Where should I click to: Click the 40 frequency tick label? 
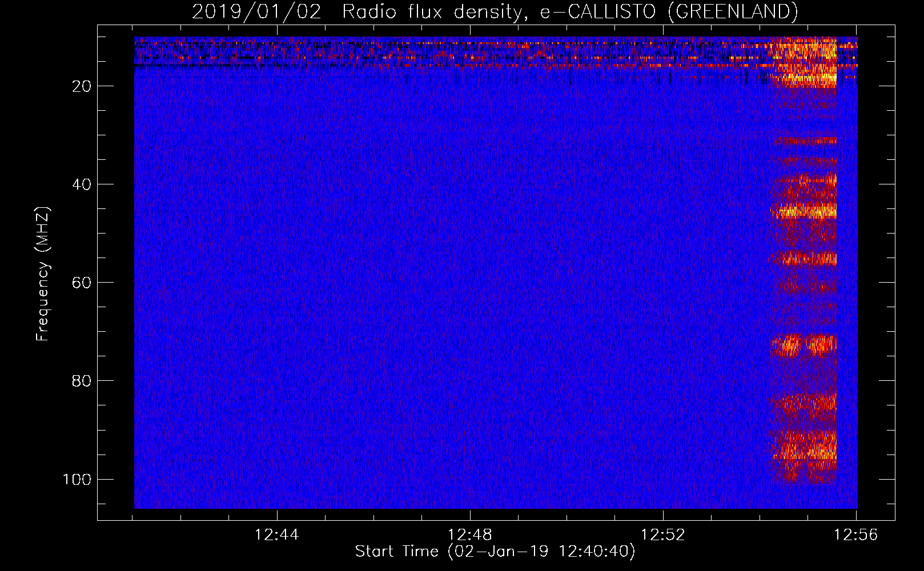[82, 184]
